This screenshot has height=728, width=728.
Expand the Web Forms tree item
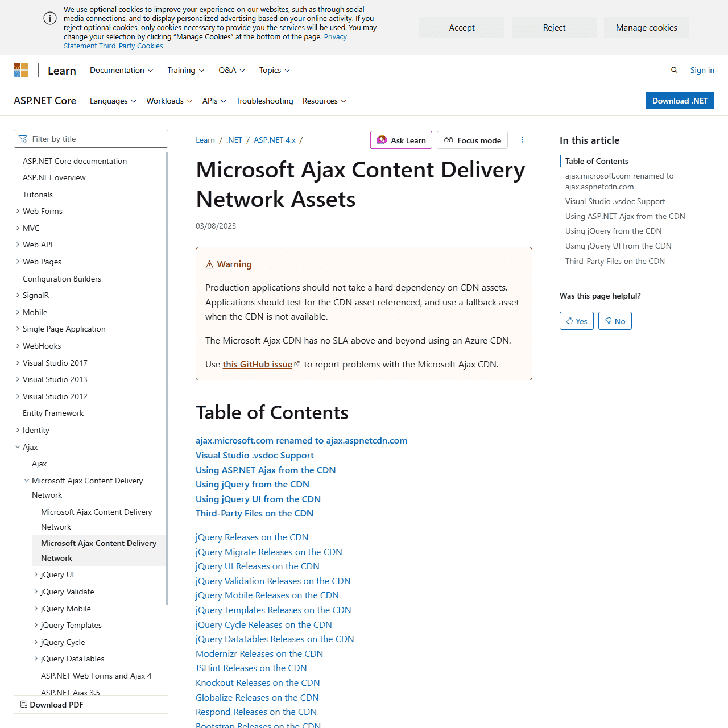pyautogui.click(x=18, y=211)
